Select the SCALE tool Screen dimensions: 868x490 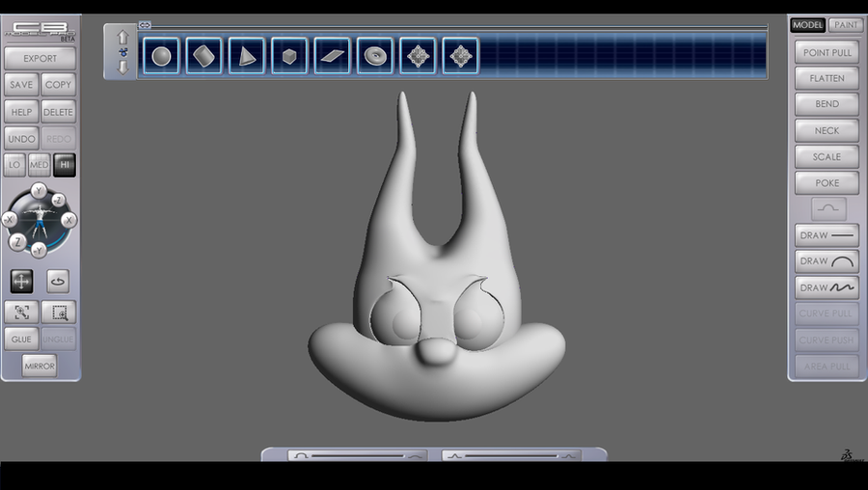coord(827,156)
